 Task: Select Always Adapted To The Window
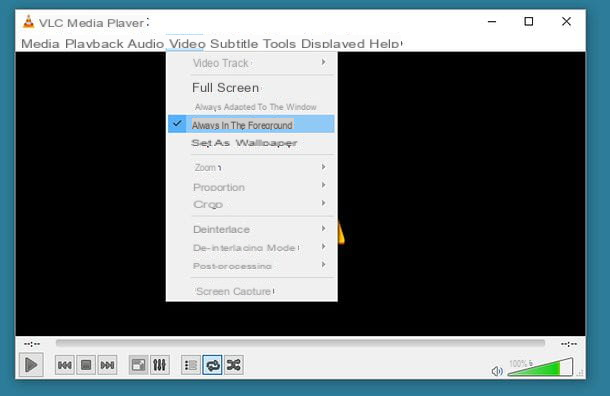click(x=251, y=107)
